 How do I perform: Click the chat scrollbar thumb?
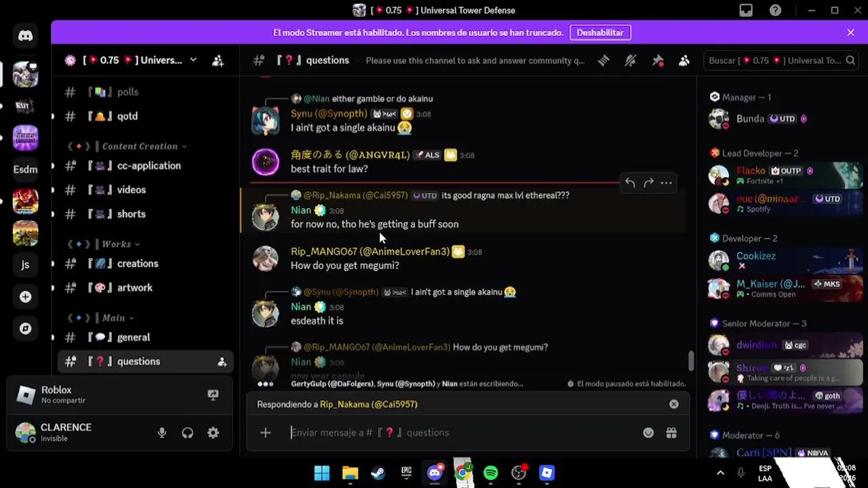692,361
